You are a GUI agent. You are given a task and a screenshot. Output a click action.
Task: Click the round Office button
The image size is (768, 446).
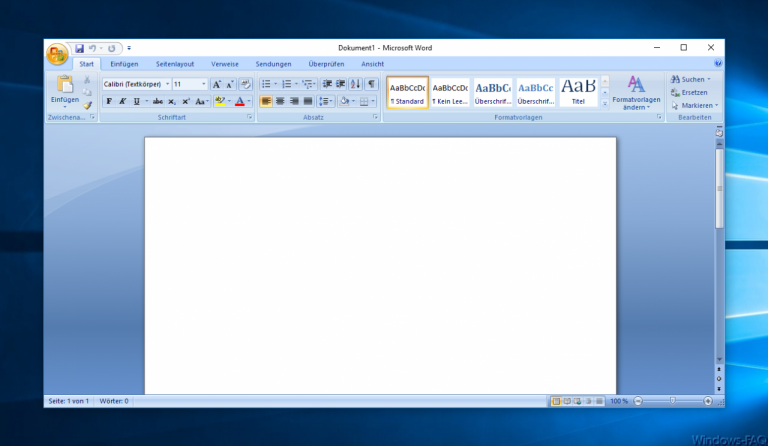57,52
